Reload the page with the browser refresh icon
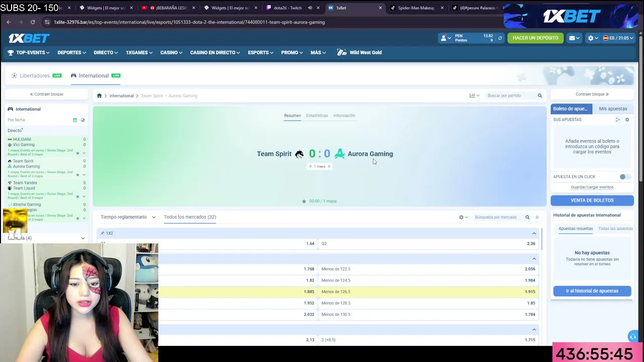 click(x=33, y=22)
